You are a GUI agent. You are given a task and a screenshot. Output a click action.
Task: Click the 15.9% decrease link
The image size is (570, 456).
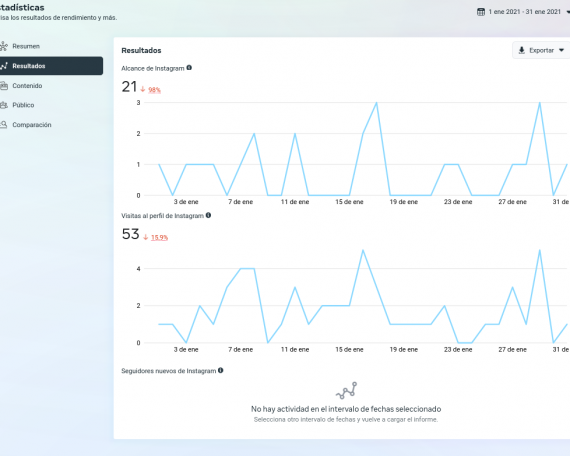coord(159,237)
